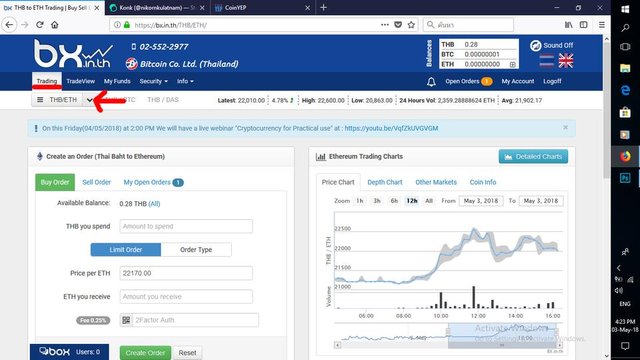Set chart zoom to 6h
640x360 pixels.
click(x=394, y=201)
